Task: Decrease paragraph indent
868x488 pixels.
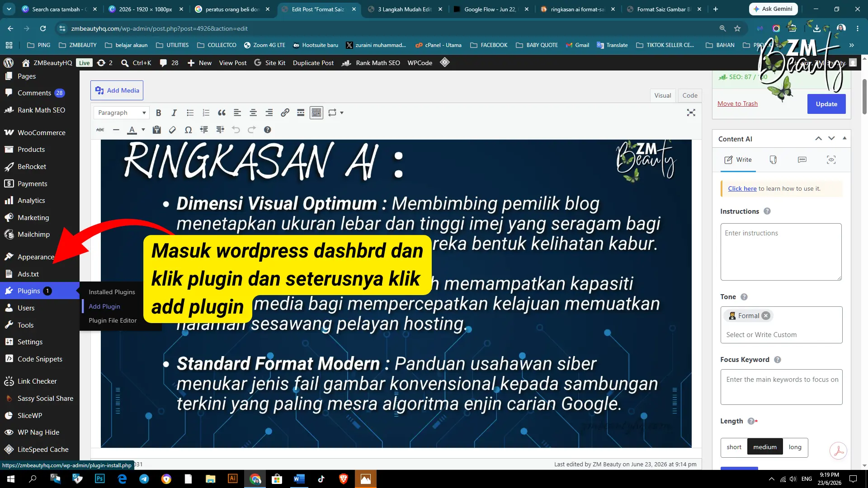Action: pos(204,130)
